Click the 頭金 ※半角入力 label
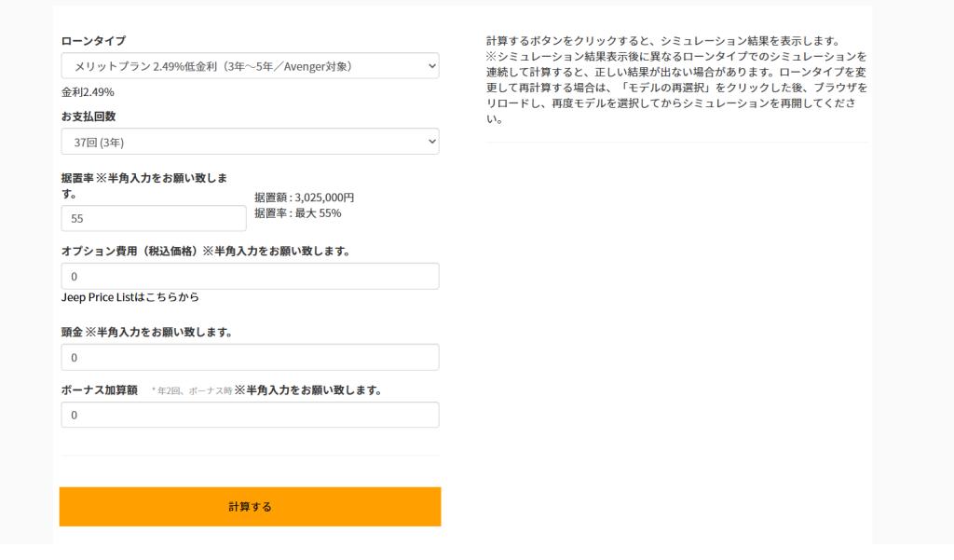Image resolution: width=954 pixels, height=560 pixels. 146,332
